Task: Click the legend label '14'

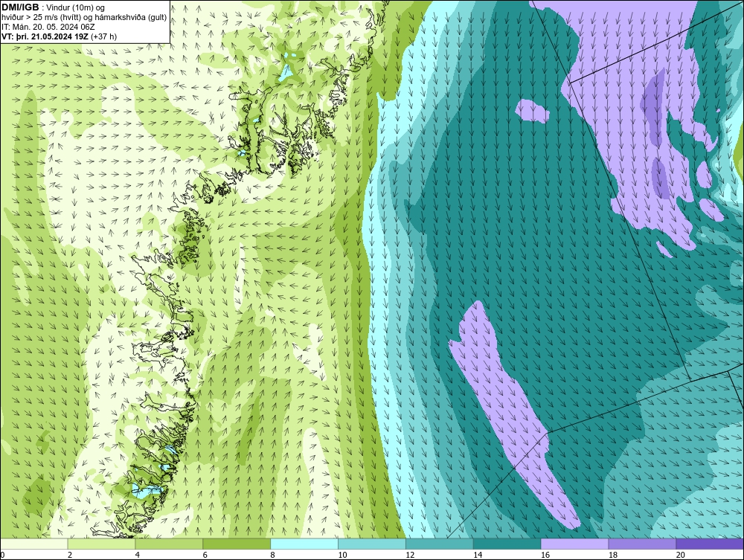Action: tap(478, 555)
